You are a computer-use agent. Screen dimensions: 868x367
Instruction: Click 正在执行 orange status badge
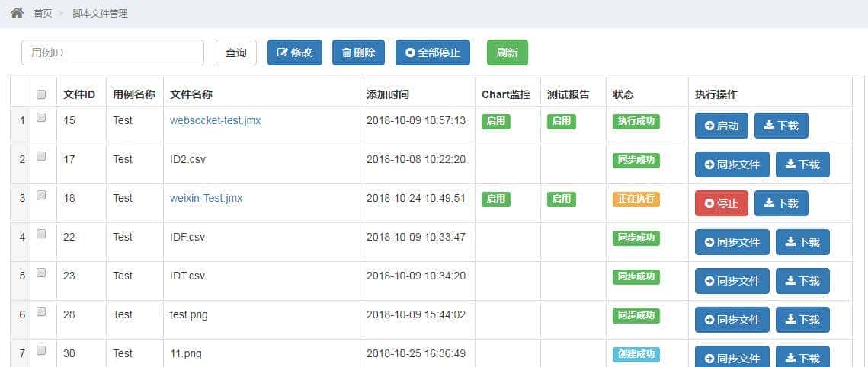[636, 199]
